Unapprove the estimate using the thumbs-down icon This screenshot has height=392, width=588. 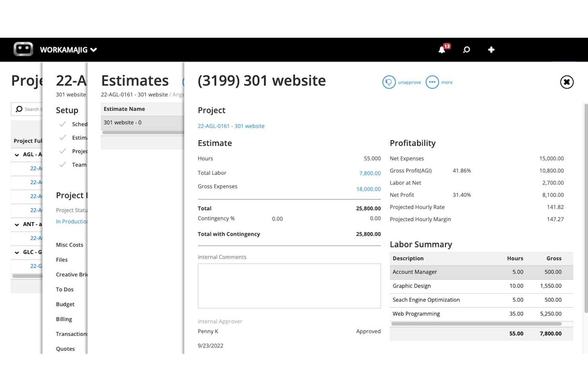[x=389, y=82]
